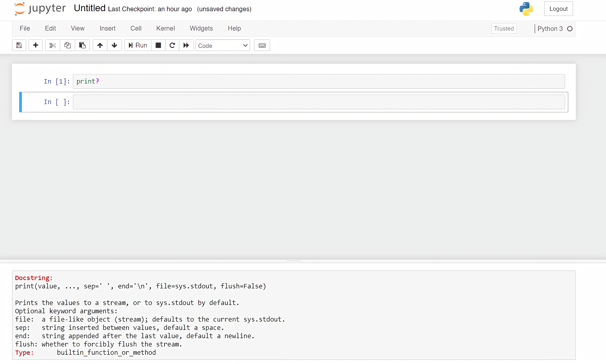Restart and run all cells via fast-forward icon
This screenshot has height=364, width=606.
(x=186, y=45)
